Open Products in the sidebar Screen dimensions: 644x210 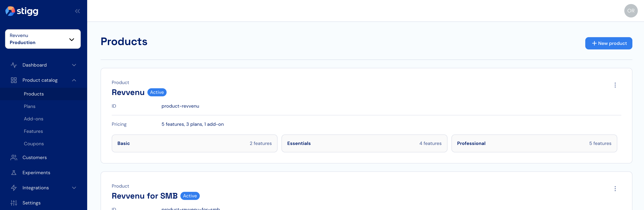click(44, 94)
